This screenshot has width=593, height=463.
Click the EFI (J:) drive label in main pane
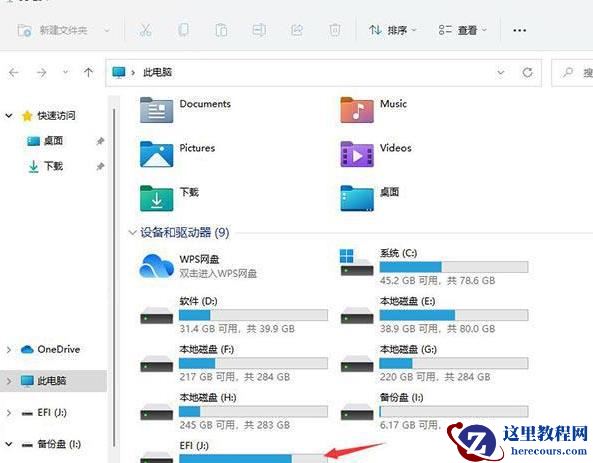[x=194, y=446]
